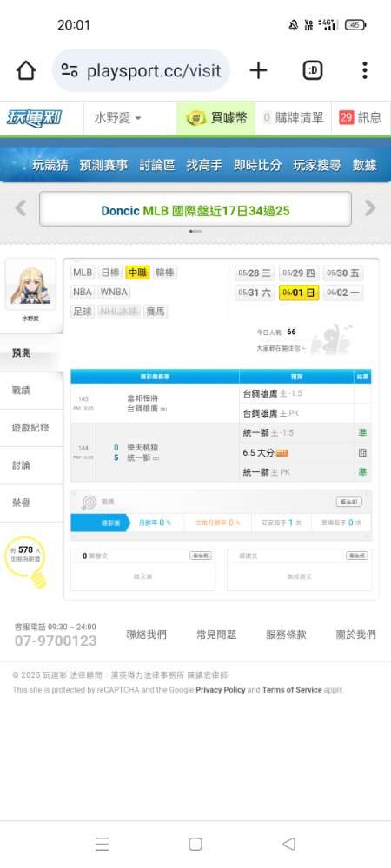Open the 購牌清單 link
The image size is (391, 868).
(293, 118)
